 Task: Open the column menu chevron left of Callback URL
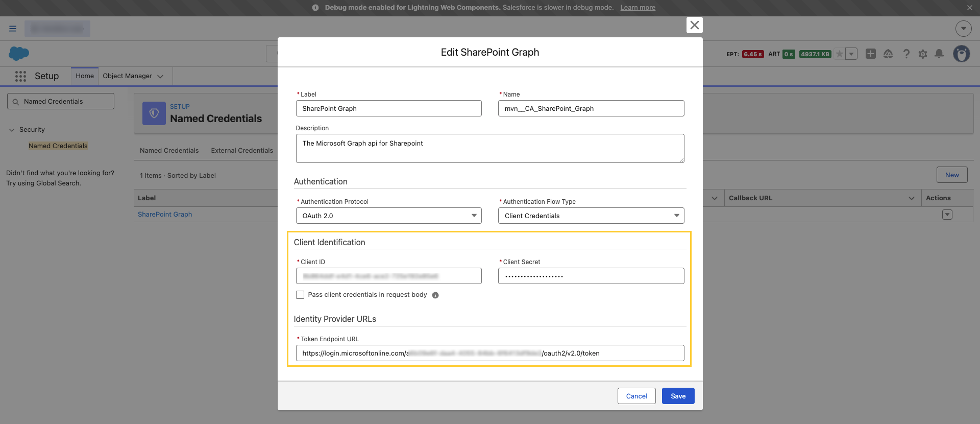point(715,198)
